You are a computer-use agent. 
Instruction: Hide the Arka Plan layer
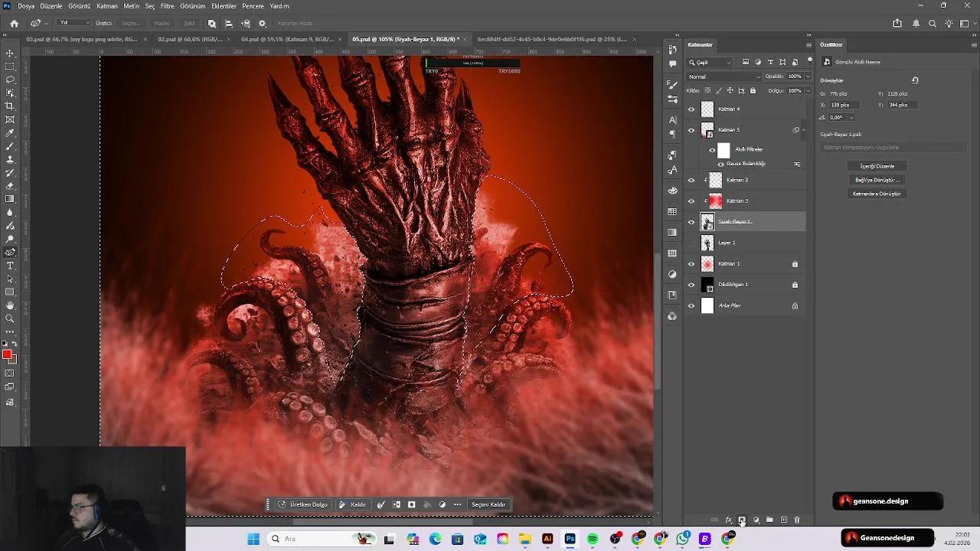[691, 306]
